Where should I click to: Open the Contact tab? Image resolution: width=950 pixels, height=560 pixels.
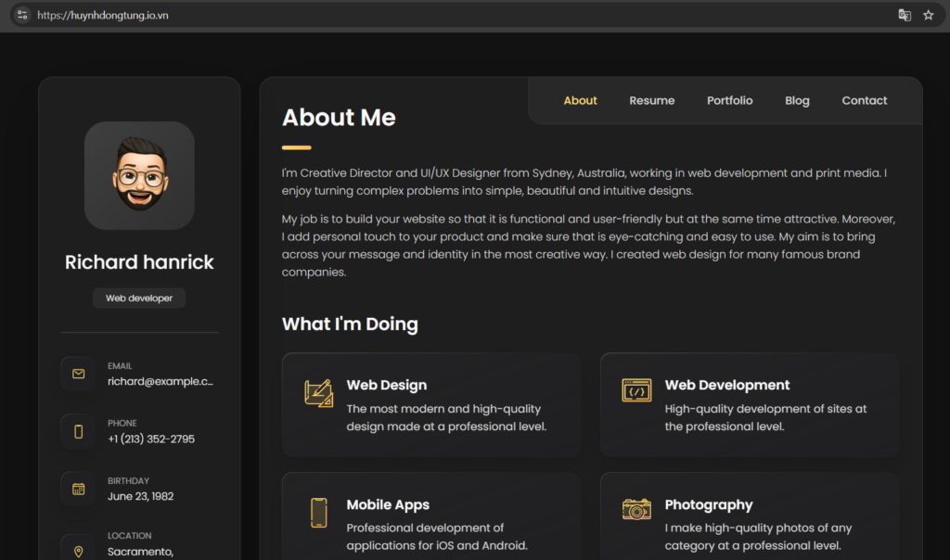pos(864,100)
